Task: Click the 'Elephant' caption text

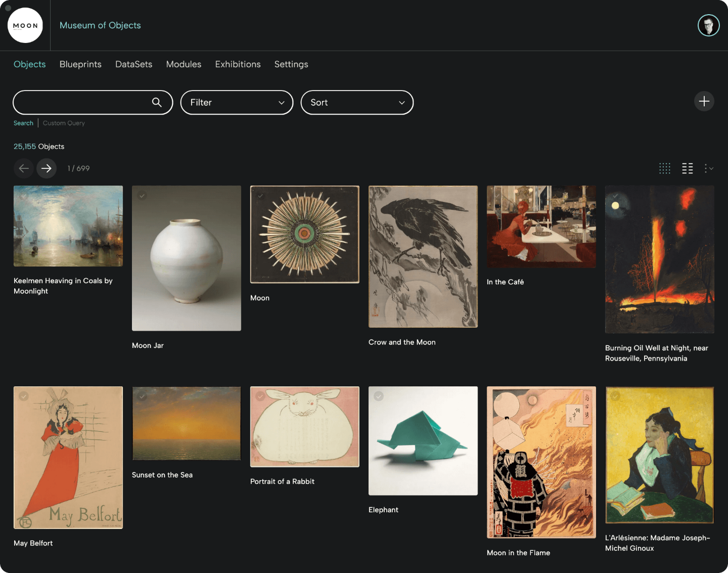Action: 383,510
